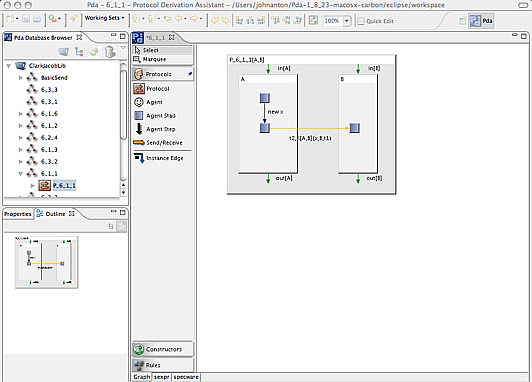Open the Pda perspective button
Viewport: 532px width, 382px height.
(481, 21)
